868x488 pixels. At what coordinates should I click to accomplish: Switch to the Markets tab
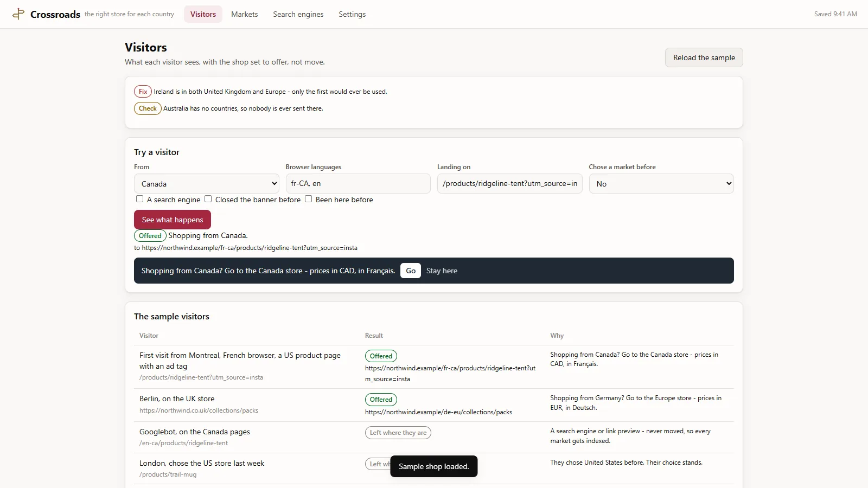coord(244,14)
